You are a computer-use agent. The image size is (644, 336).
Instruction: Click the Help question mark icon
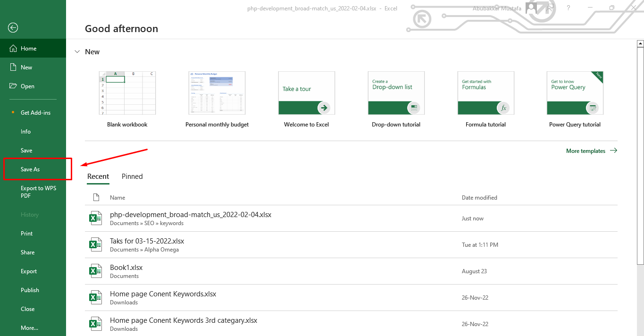pos(568,8)
